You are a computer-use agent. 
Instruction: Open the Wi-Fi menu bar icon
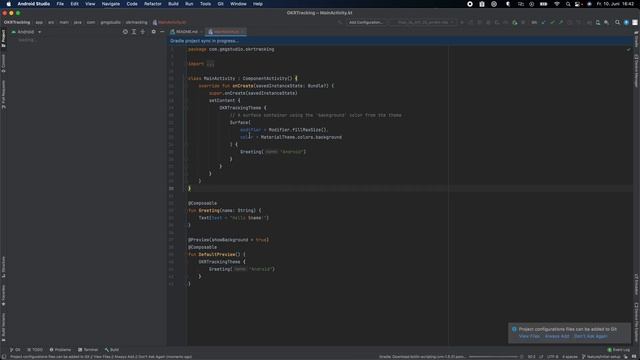tap(557, 4)
